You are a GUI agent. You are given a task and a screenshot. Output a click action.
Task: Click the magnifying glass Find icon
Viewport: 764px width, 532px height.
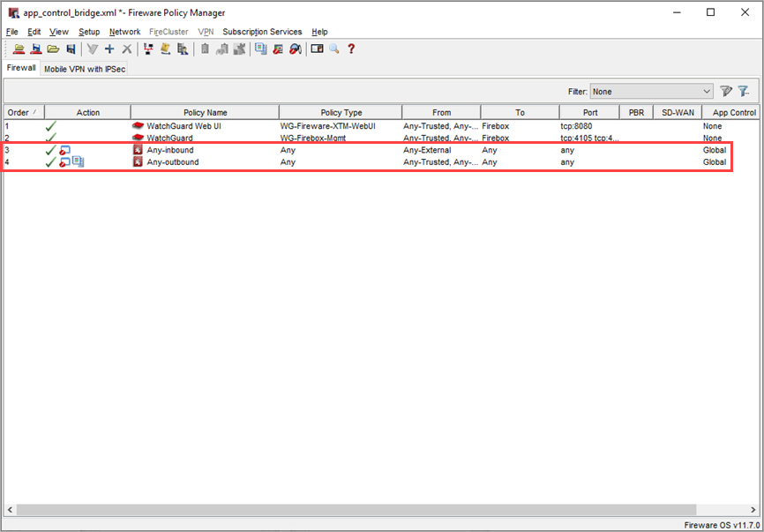click(334, 49)
